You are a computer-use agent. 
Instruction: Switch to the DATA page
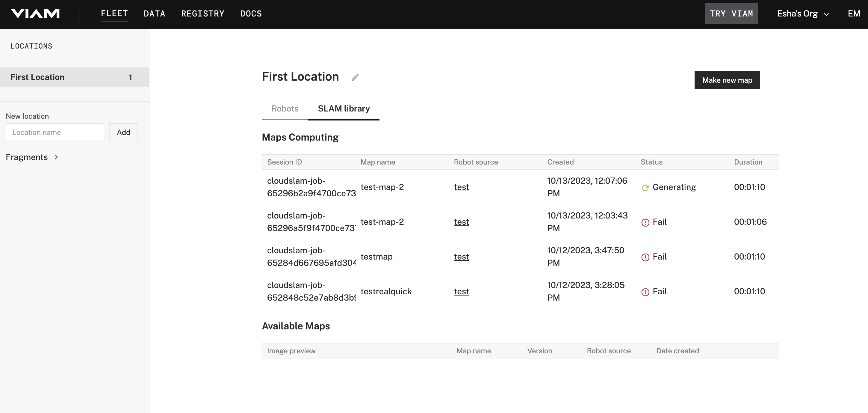pyautogui.click(x=155, y=13)
